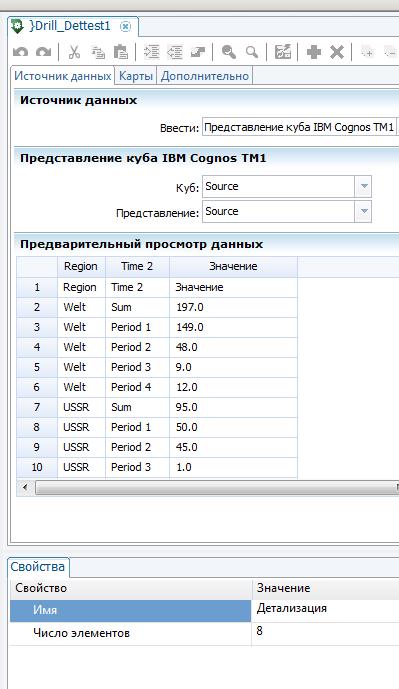
Task: Click the Redo toolbar icon
Action: tap(43, 52)
